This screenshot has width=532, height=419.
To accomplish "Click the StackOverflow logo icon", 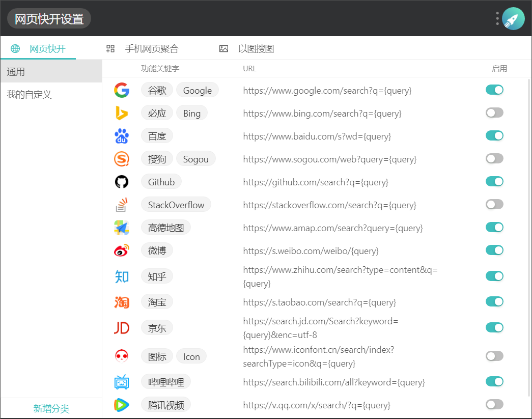I will pos(122,205).
